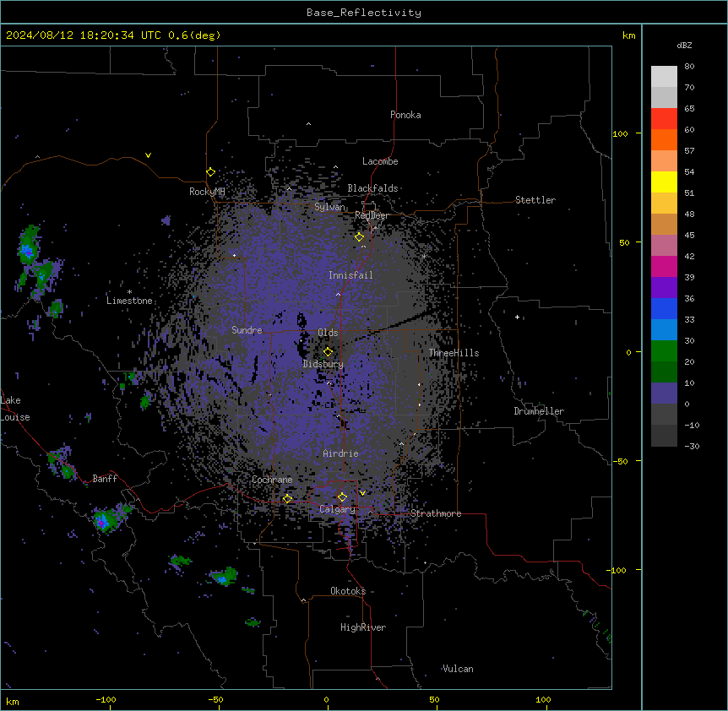Click the Drumheller label
This screenshot has height=711, width=728.
point(539,411)
